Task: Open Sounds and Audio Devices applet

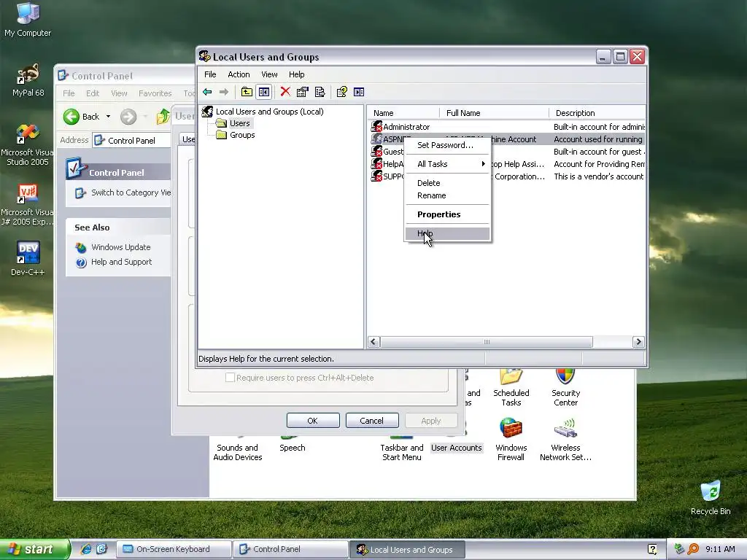Action: tap(238, 448)
